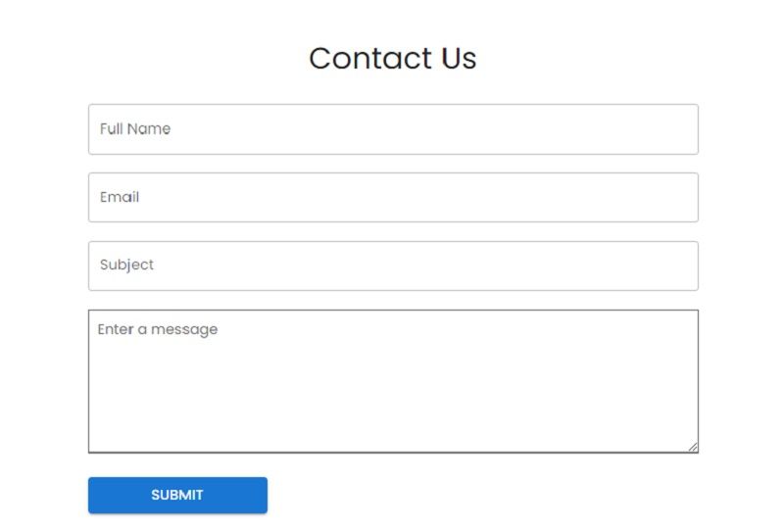Click the textarea resize grip icon
This screenshot has height=532, width=784.
(x=693, y=447)
